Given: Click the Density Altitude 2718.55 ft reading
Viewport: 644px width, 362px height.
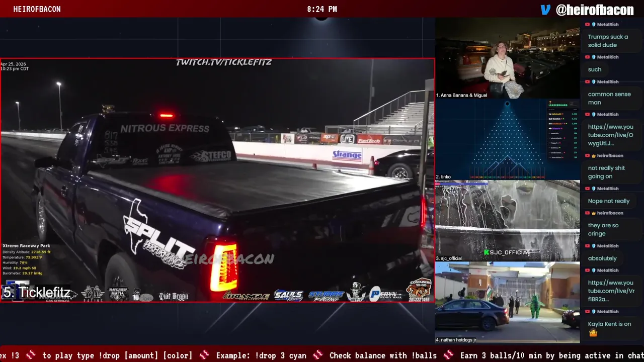Looking at the screenshot, I should pyautogui.click(x=27, y=252).
